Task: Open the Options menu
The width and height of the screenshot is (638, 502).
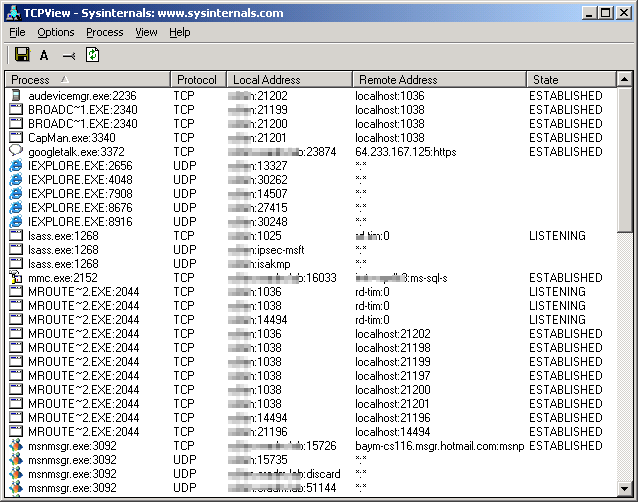Action: [x=56, y=32]
